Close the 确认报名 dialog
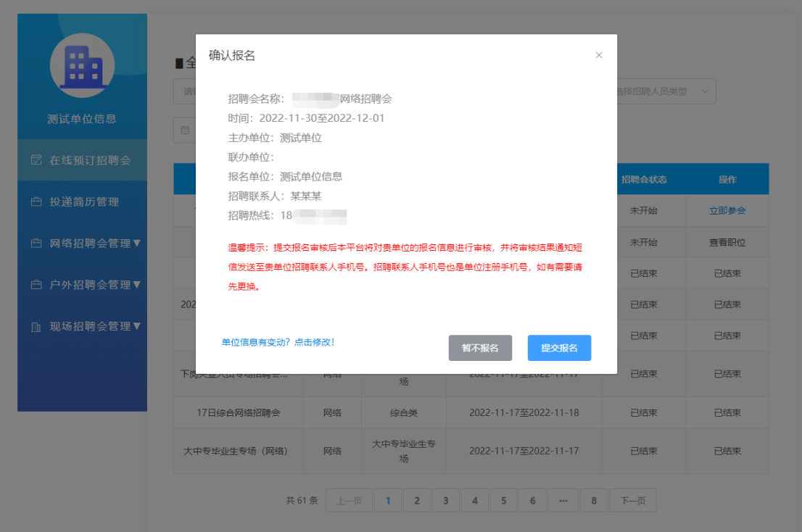The image size is (802, 532). (x=599, y=55)
